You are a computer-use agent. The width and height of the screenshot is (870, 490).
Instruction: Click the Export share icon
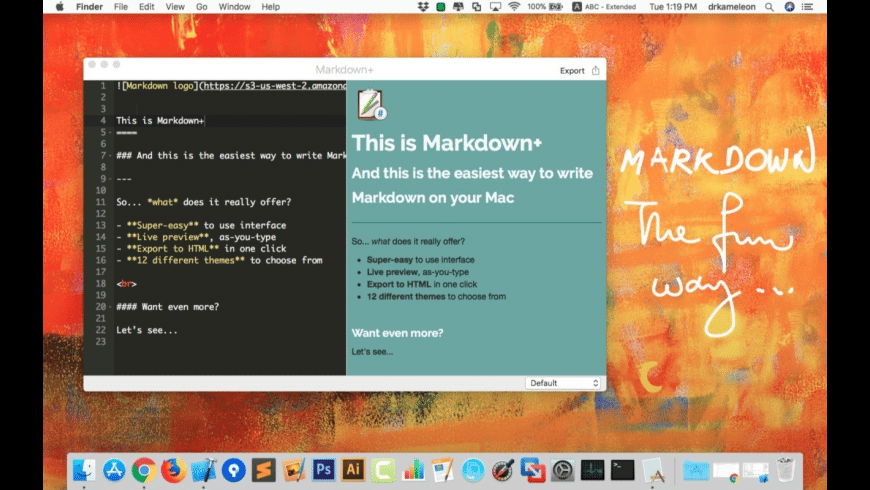[x=595, y=70]
